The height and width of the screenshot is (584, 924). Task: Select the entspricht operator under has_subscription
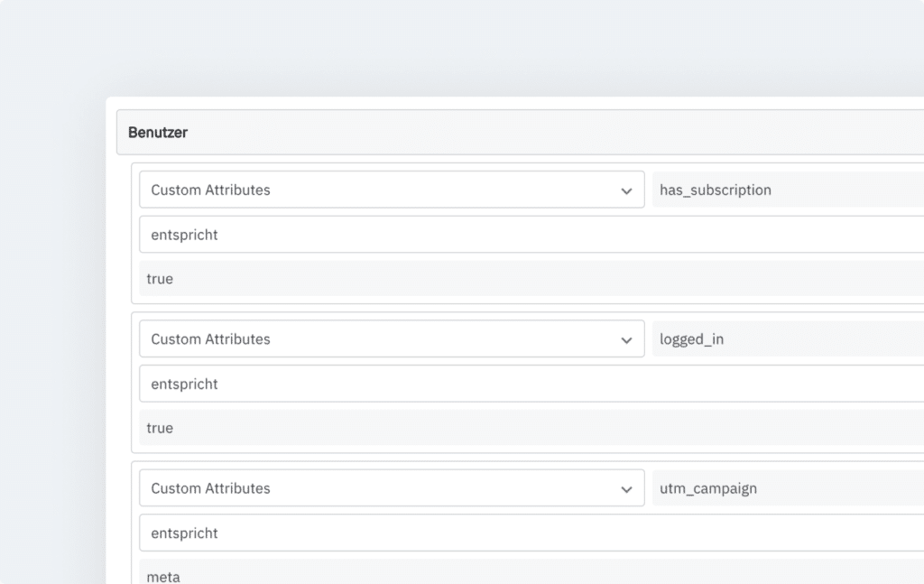pyautogui.click(x=531, y=235)
